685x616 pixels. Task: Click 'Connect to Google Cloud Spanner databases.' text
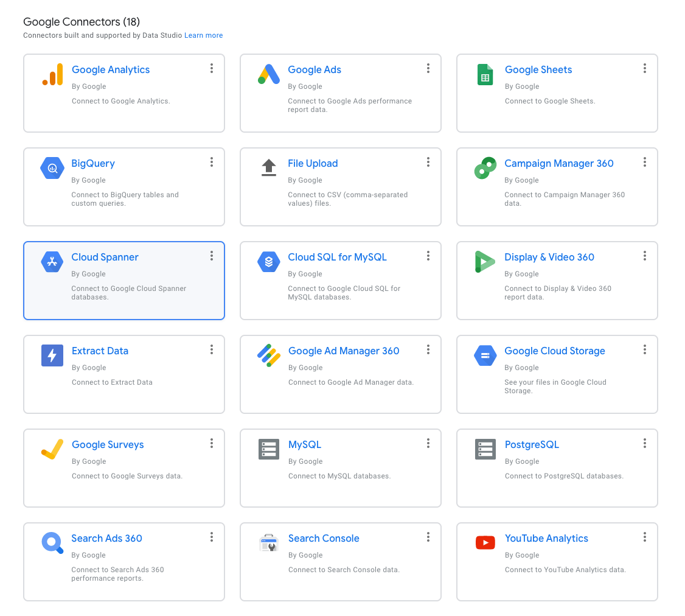click(129, 293)
